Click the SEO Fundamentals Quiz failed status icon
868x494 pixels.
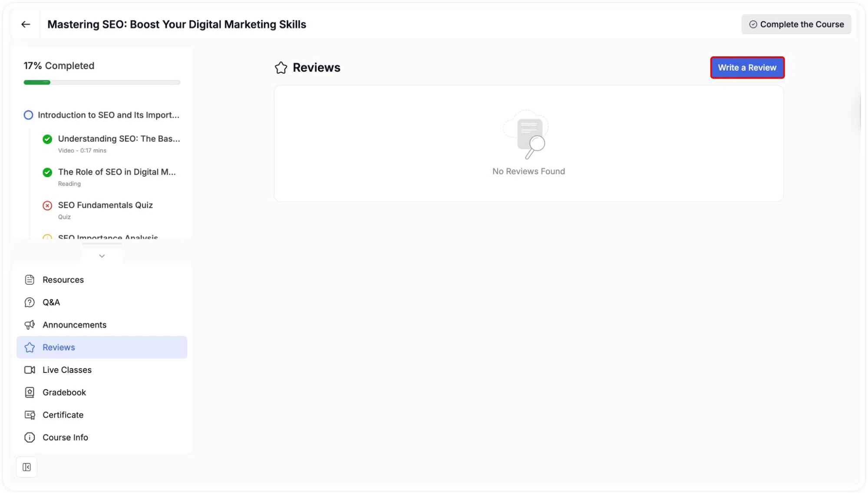point(47,205)
